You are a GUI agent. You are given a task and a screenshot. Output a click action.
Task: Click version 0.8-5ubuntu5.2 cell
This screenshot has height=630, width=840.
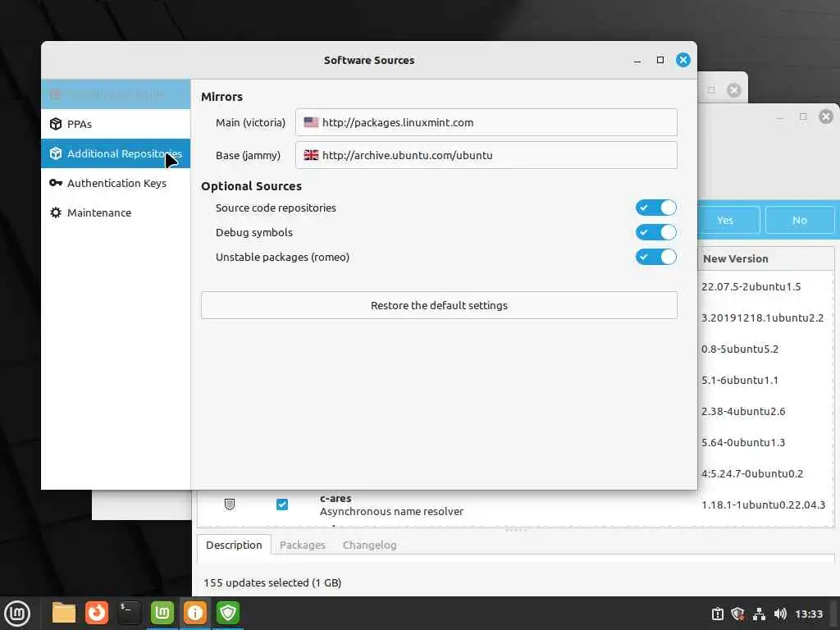740,349
